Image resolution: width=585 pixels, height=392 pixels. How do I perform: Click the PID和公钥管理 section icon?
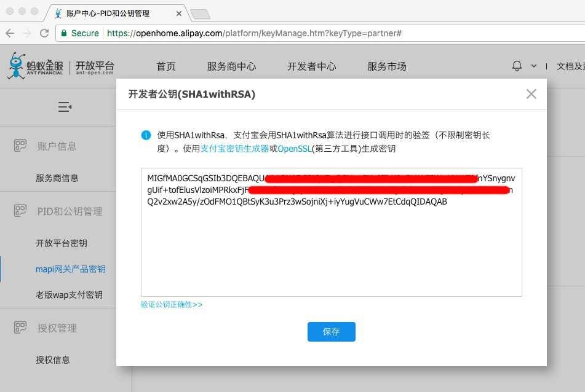coord(20,211)
